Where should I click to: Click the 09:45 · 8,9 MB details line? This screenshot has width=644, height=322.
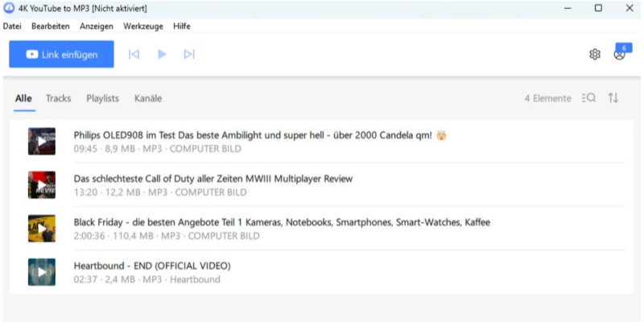[158, 149]
